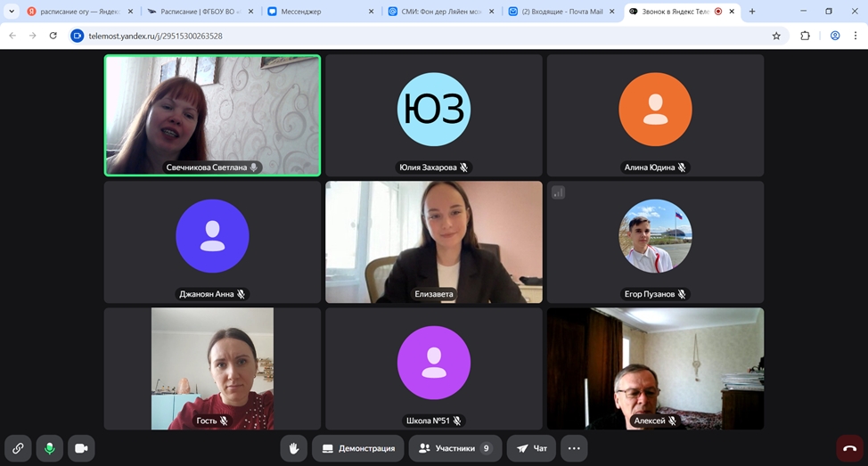Open the browser extensions menu
Viewport: 868px width, 466px height.
click(806, 36)
